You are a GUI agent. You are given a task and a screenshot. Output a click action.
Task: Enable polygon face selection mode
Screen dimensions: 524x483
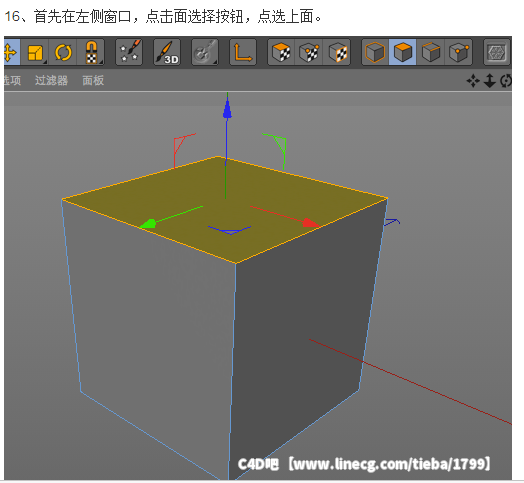point(403,52)
